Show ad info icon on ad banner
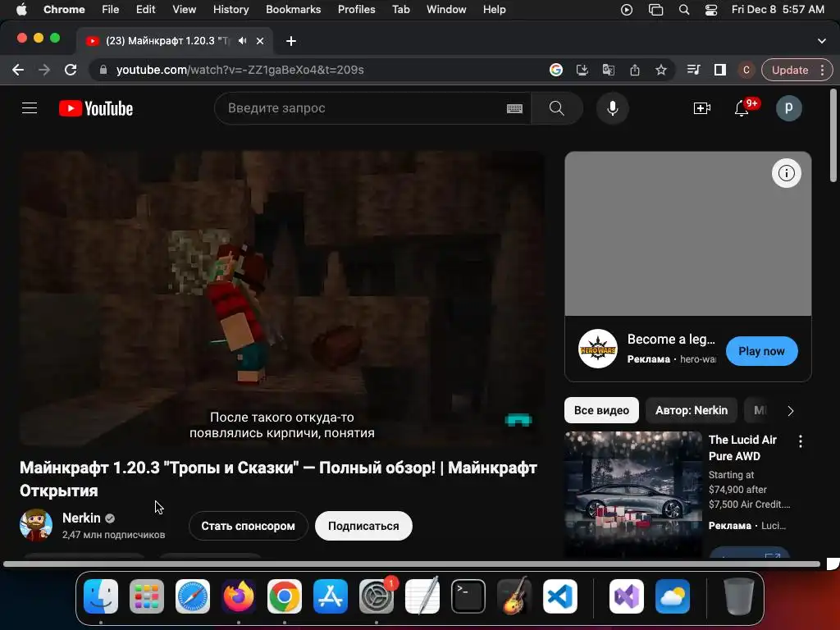Image resolution: width=840 pixels, height=630 pixels. [786, 173]
